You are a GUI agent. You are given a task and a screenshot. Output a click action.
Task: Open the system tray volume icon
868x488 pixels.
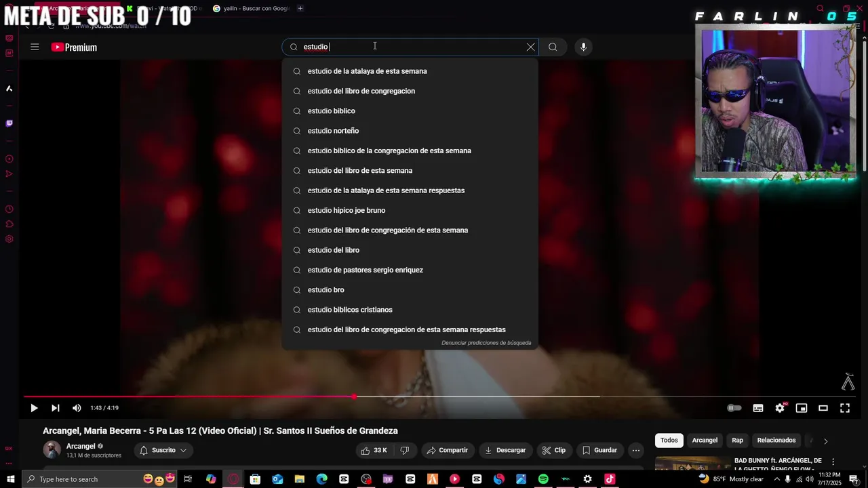click(809, 479)
